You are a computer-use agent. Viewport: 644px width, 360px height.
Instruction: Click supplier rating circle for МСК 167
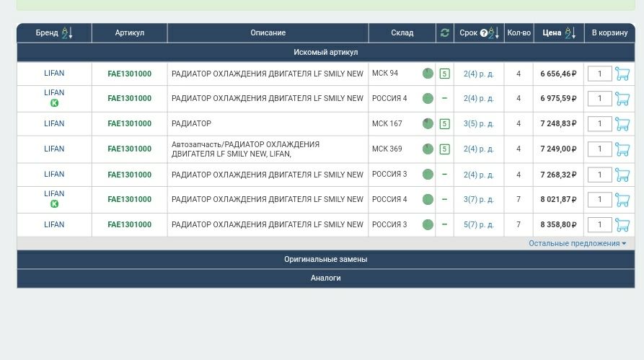click(x=428, y=123)
